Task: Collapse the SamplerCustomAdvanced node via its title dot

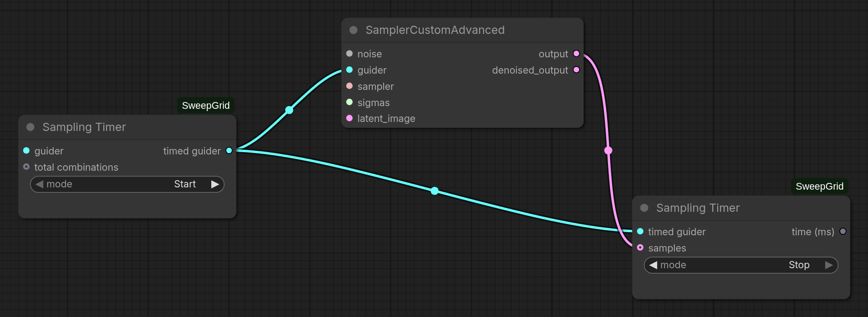Action: click(x=353, y=30)
